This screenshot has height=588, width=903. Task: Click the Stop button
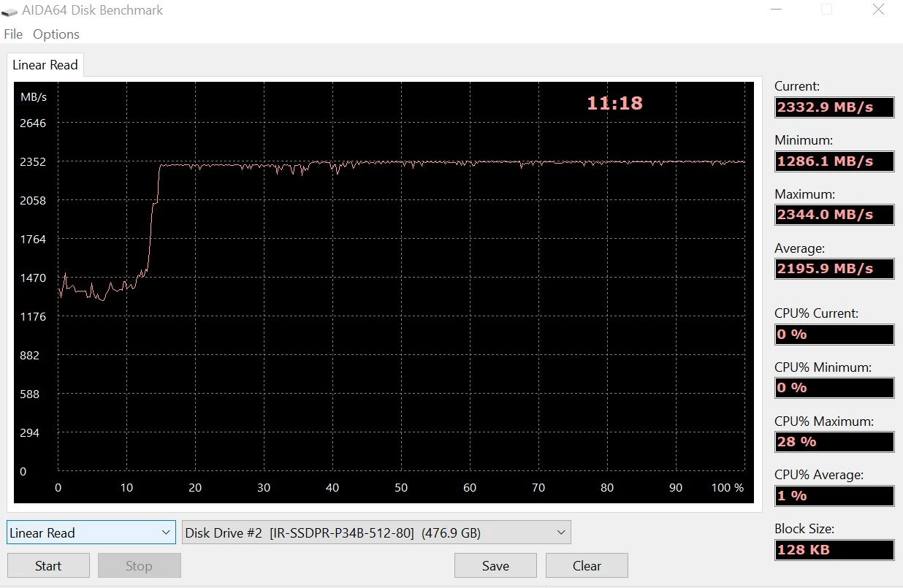click(139, 565)
